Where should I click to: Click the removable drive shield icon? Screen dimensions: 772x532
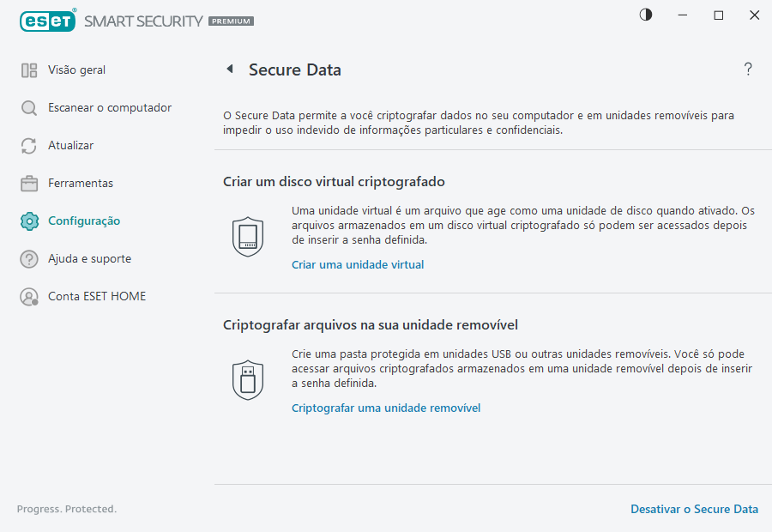[x=248, y=378]
